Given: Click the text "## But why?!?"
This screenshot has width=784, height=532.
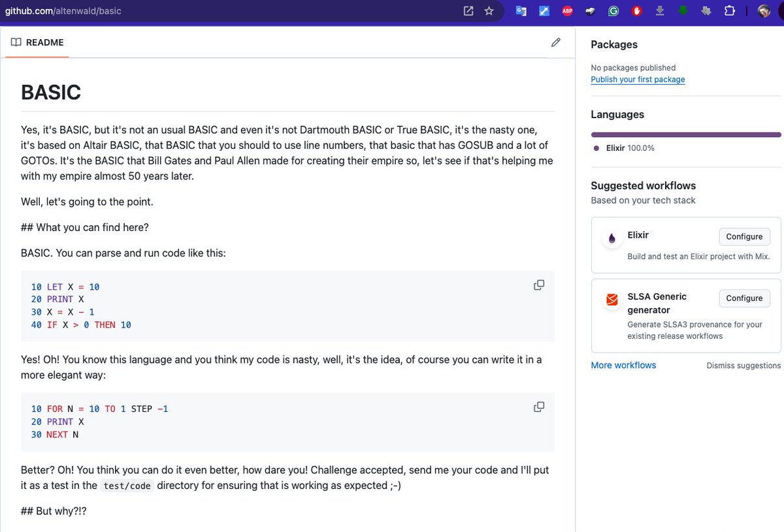Looking at the screenshot, I should 54,510.
